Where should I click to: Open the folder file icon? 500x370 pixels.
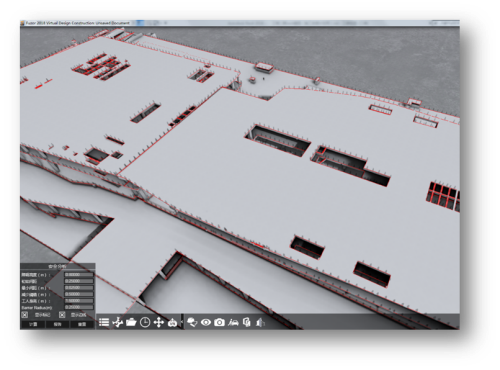(x=131, y=322)
